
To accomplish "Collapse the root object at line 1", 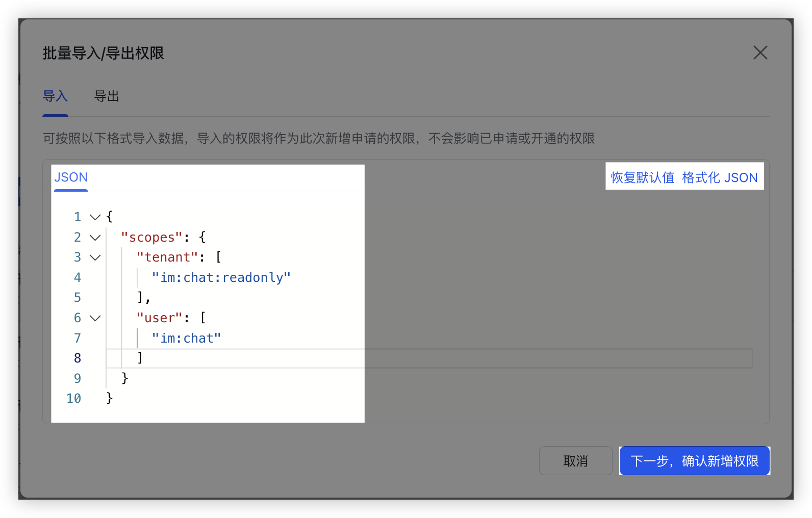I will pos(95,217).
